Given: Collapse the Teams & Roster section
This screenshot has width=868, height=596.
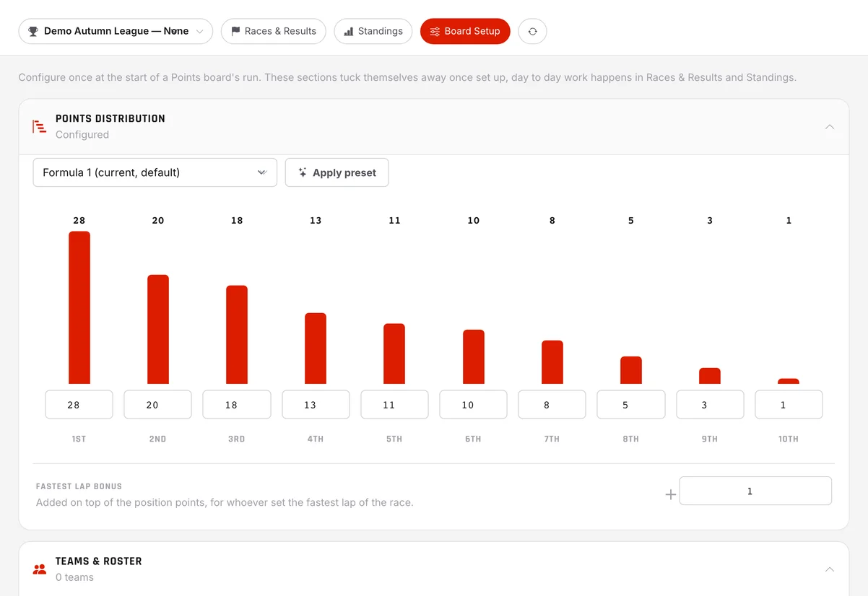Looking at the screenshot, I should point(830,569).
